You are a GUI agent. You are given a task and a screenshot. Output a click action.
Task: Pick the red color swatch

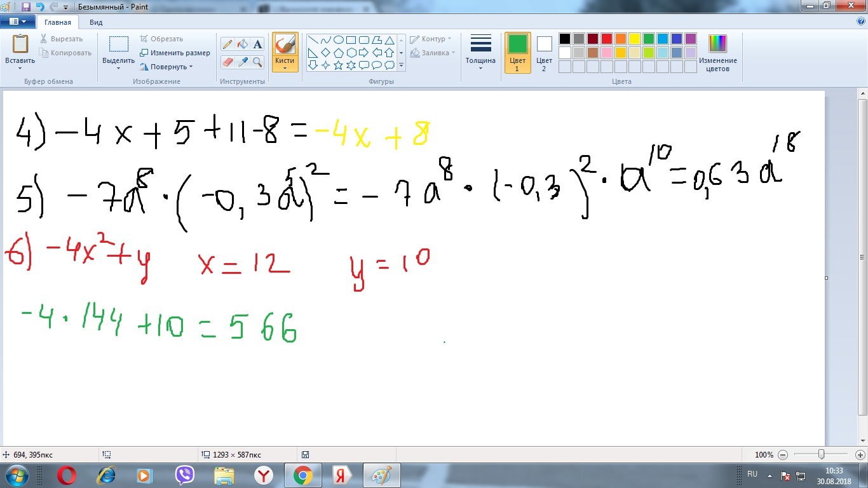pos(607,39)
